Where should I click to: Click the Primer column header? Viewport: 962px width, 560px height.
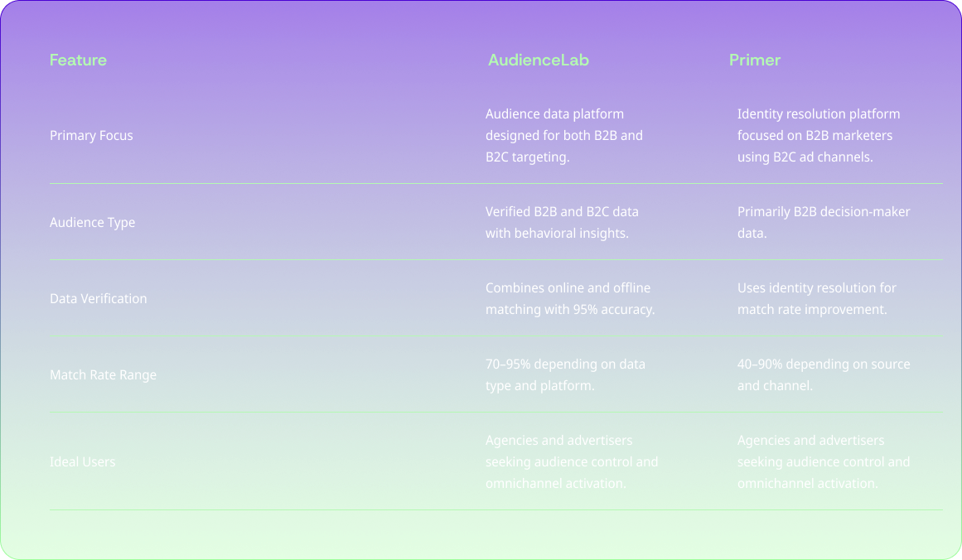point(754,60)
